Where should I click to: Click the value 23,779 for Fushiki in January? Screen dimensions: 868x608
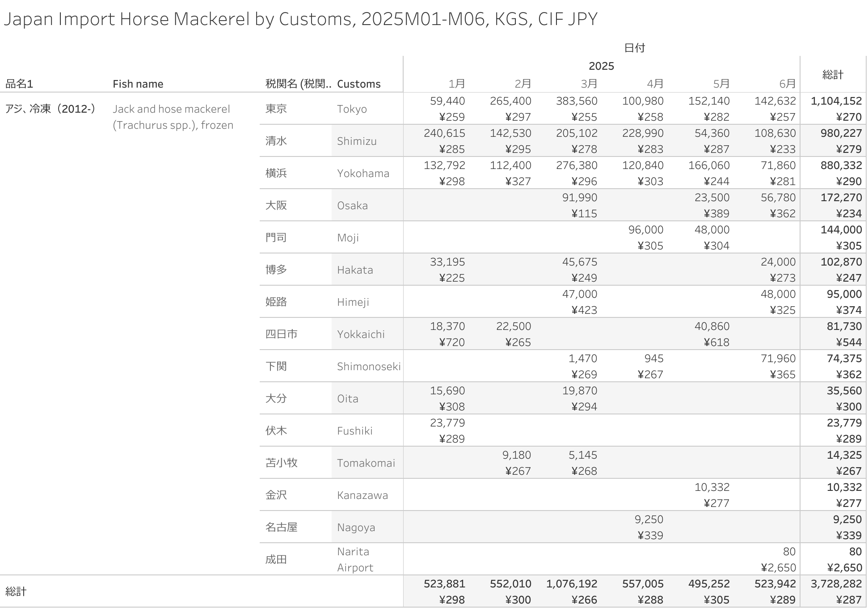click(x=447, y=423)
